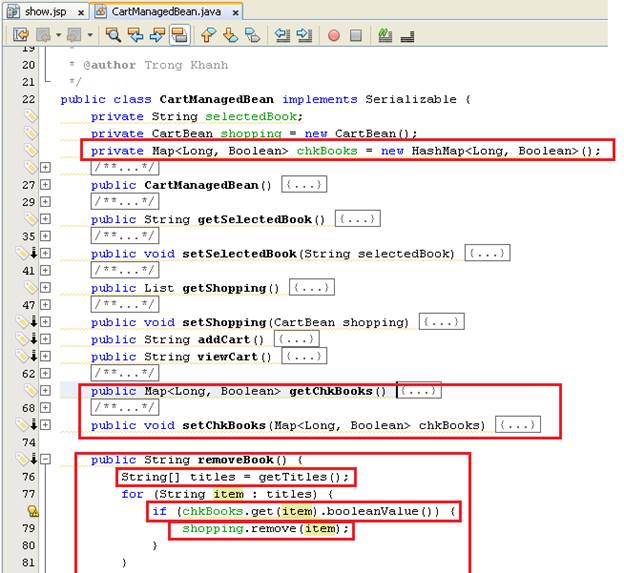
Task: Click folded /**...*/ comment on line 68
Action: [125, 407]
